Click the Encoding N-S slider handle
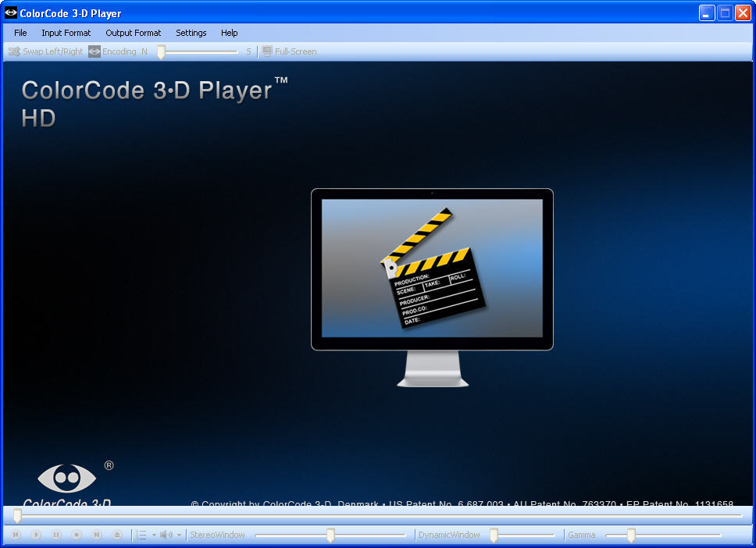 [162, 52]
